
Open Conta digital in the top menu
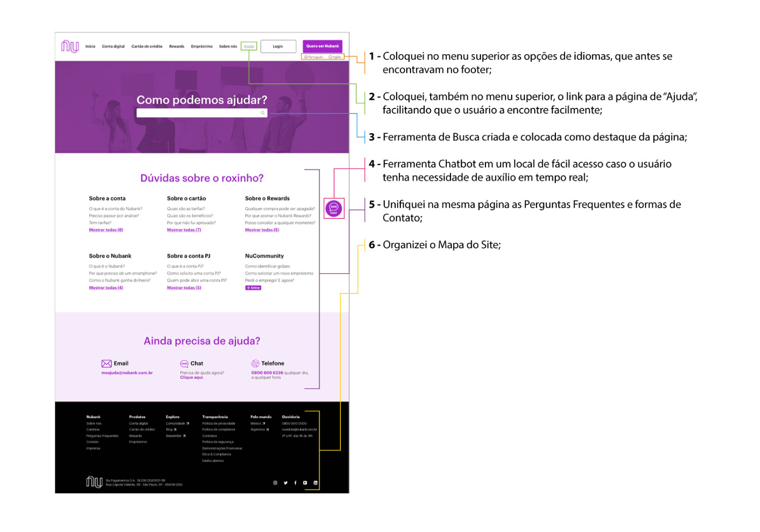113,47
